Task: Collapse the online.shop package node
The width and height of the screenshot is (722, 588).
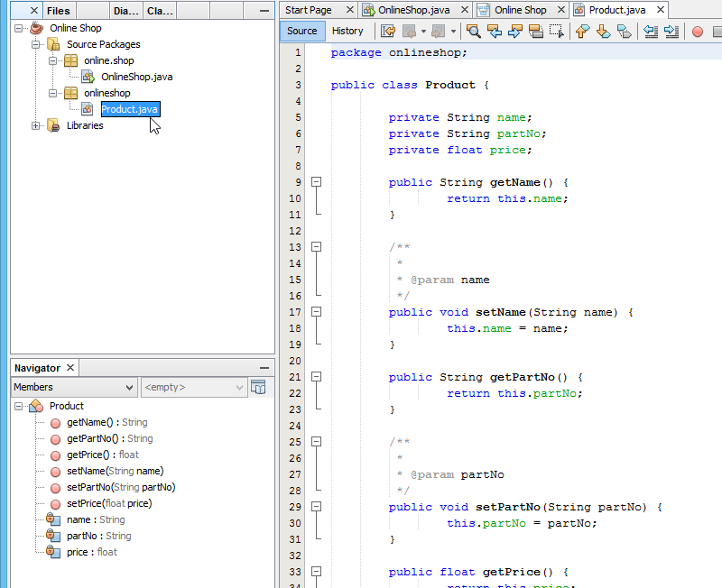Action: click(52, 60)
